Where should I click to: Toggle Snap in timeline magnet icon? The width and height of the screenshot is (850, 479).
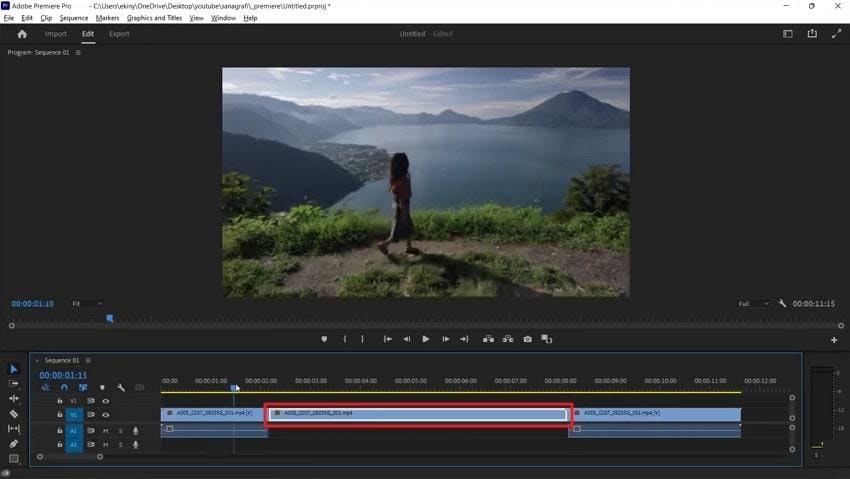coord(64,387)
